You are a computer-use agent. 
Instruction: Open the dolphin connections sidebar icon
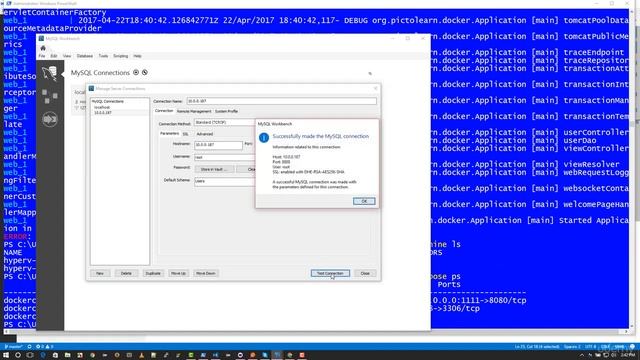click(x=50, y=73)
